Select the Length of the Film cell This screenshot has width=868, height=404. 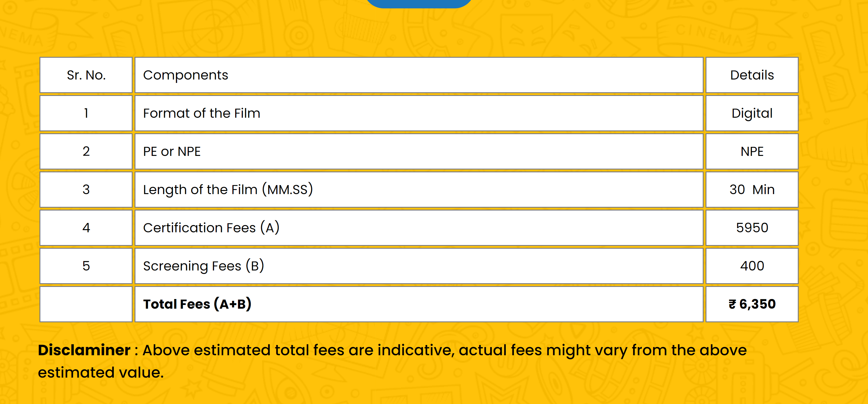pyautogui.click(x=228, y=190)
